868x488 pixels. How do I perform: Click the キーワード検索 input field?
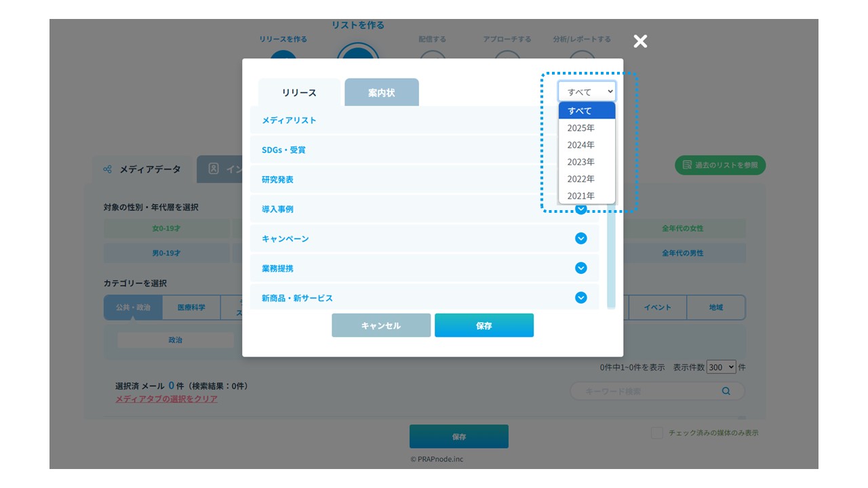pos(644,391)
